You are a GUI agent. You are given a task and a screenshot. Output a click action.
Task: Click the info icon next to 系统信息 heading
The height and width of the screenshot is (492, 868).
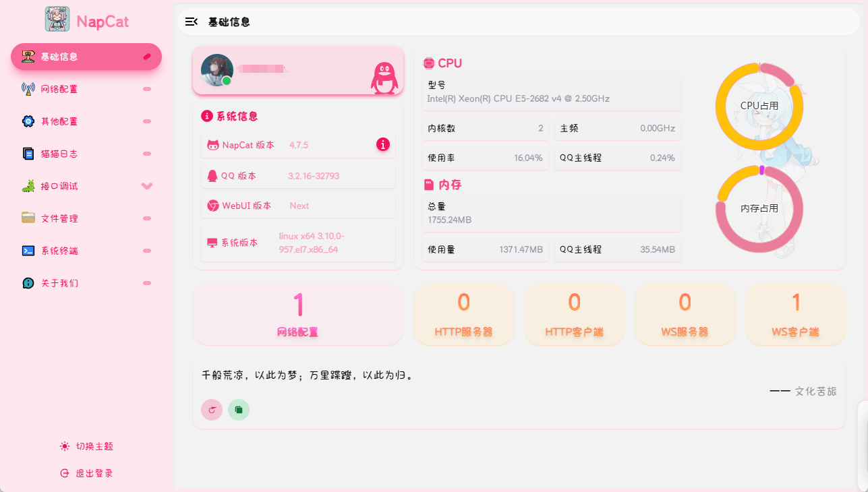[207, 116]
